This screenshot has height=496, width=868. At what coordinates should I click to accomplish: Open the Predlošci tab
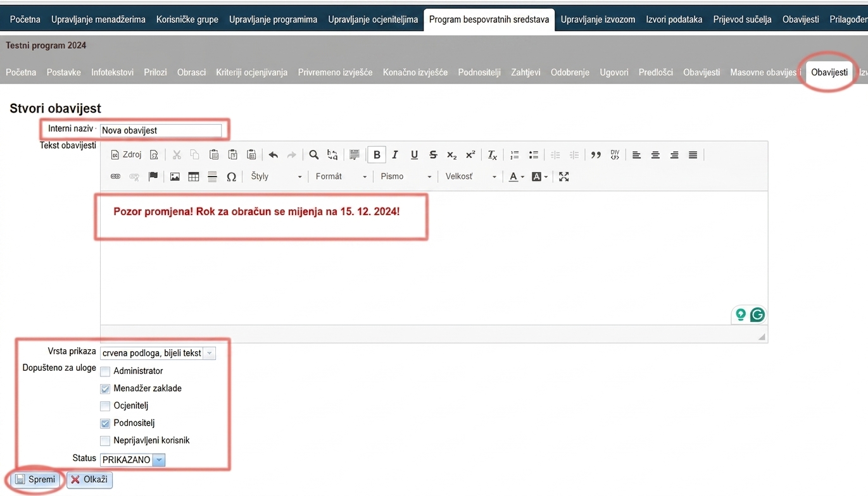point(656,72)
